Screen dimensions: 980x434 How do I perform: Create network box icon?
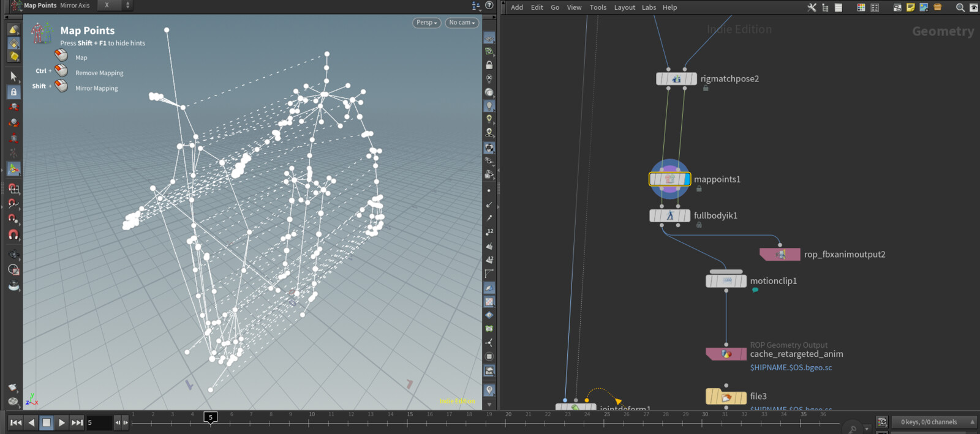tap(897, 7)
